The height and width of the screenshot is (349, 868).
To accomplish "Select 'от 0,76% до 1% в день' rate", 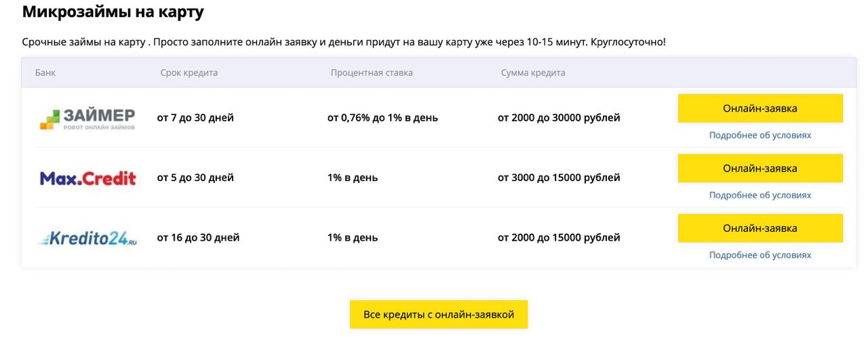I will pyautogui.click(x=382, y=118).
